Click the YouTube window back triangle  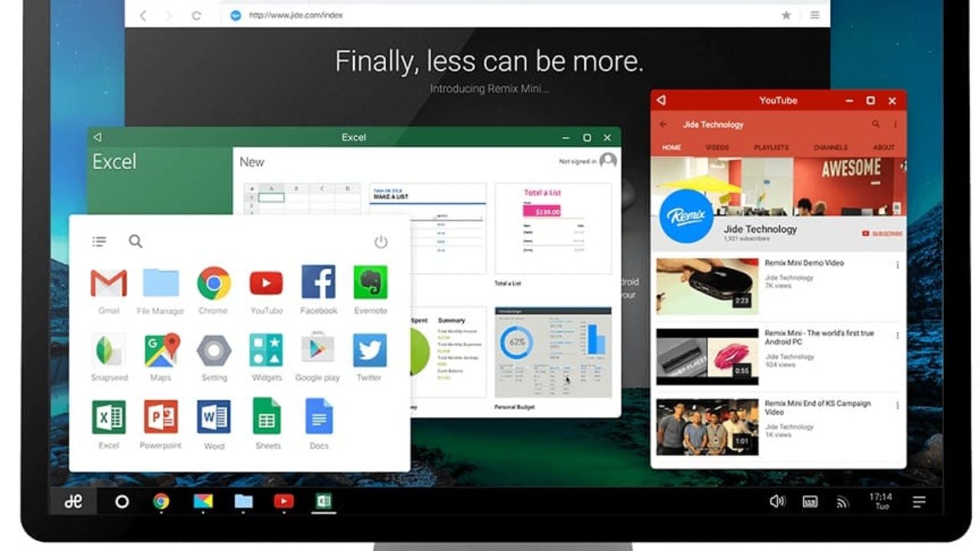click(661, 100)
